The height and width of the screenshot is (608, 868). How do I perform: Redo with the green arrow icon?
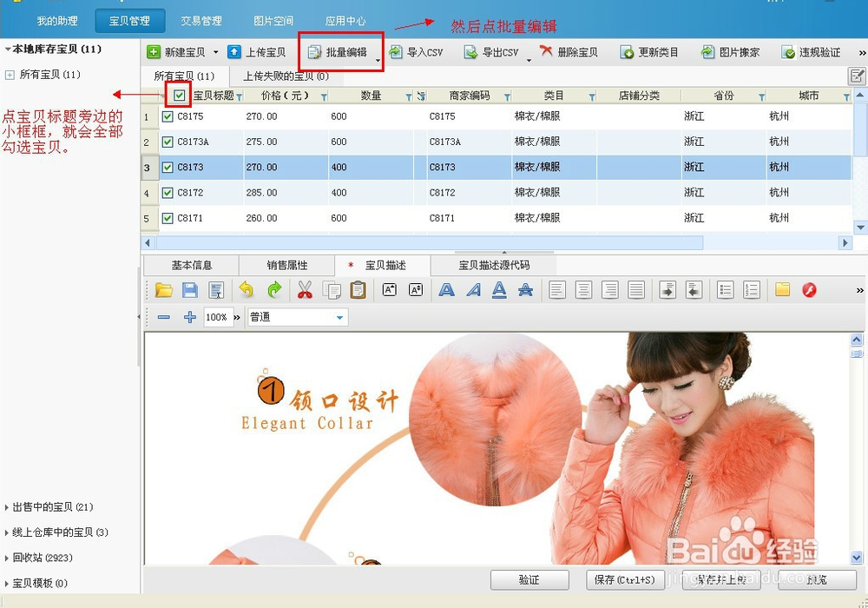point(274,289)
